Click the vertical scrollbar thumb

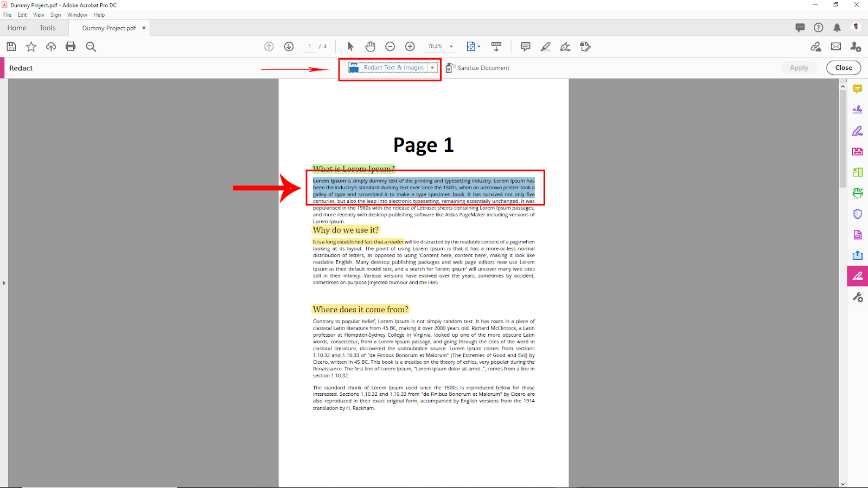(x=843, y=138)
